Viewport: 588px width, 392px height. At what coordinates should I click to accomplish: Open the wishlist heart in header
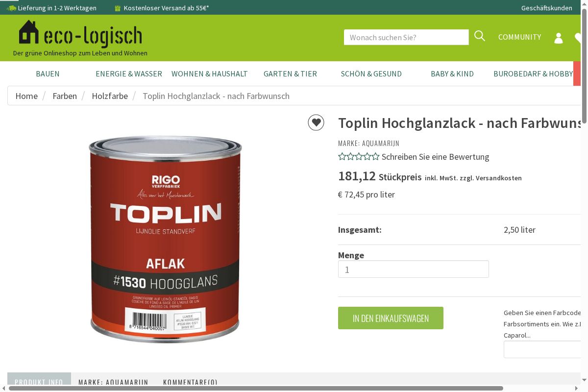coord(579,38)
